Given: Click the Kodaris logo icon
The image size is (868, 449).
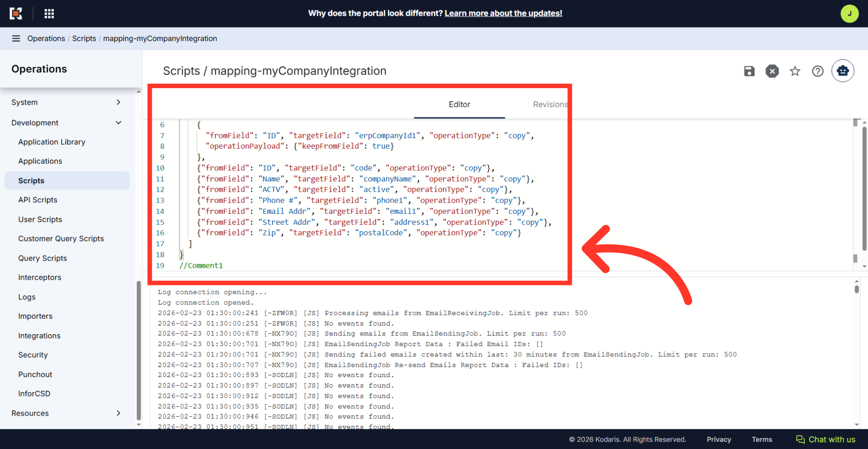Looking at the screenshot, I should pos(16,14).
